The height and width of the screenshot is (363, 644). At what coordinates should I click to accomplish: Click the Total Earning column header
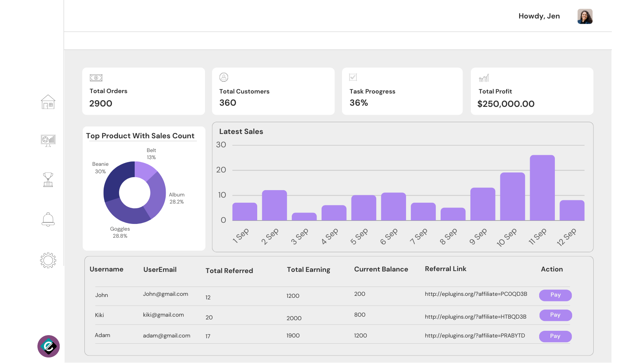pos(308,269)
